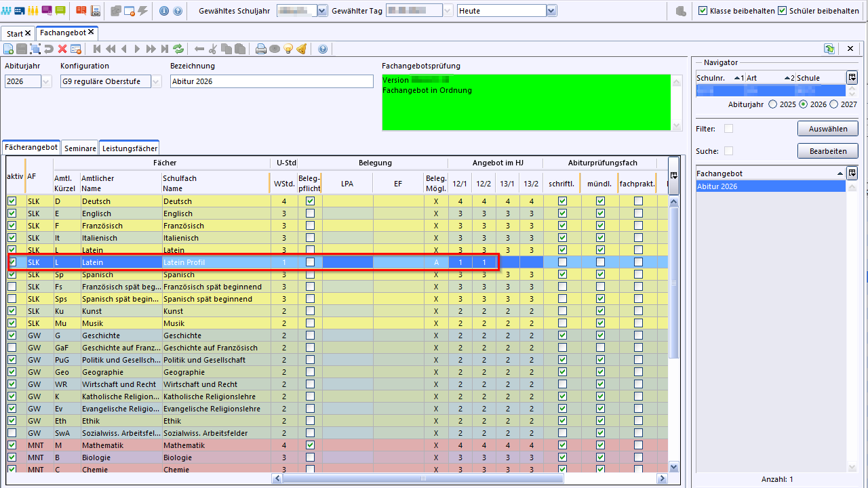Switch to the Leistungsfächer tab
The image size is (868, 488).
point(130,148)
